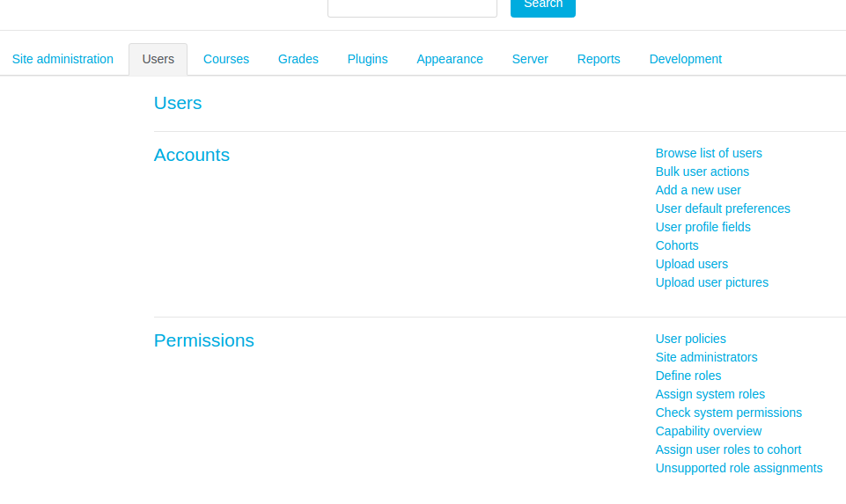Open User policies
The width and height of the screenshot is (846, 504).
coord(690,339)
